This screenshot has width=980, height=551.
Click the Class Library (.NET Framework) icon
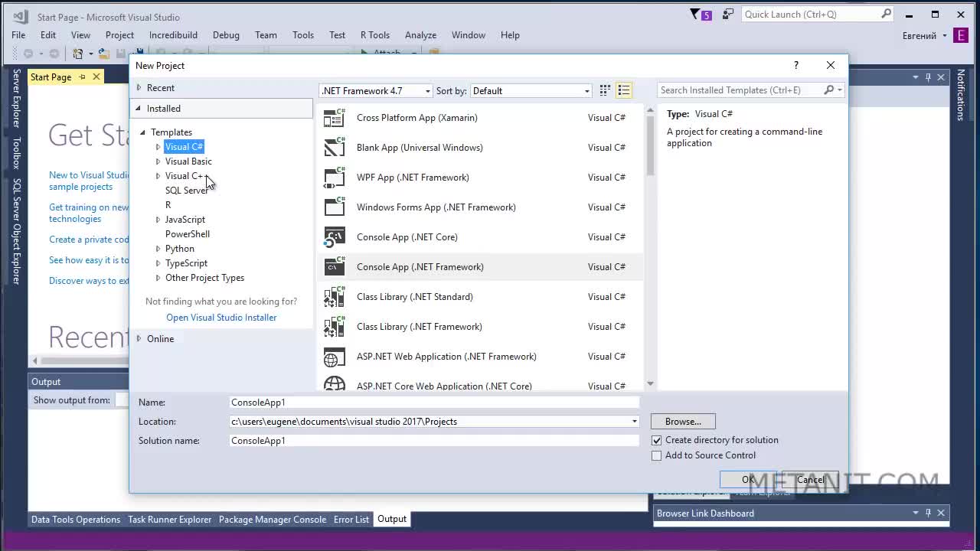point(335,327)
